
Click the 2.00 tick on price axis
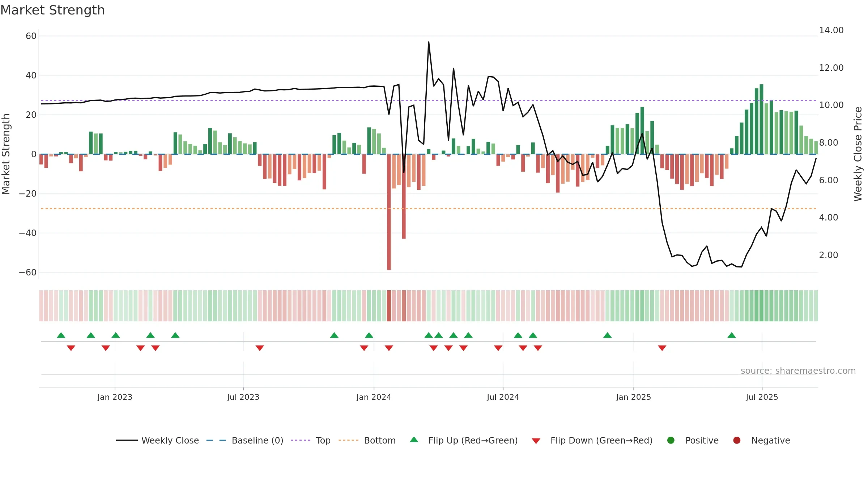[828, 255]
